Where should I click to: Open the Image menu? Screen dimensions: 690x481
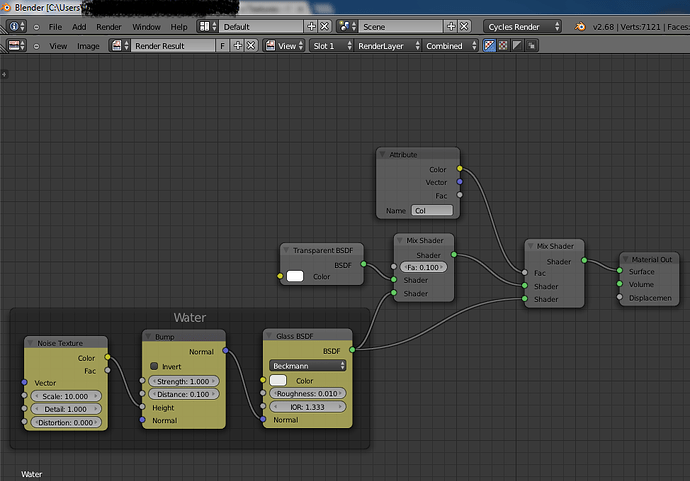[x=88, y=46]
